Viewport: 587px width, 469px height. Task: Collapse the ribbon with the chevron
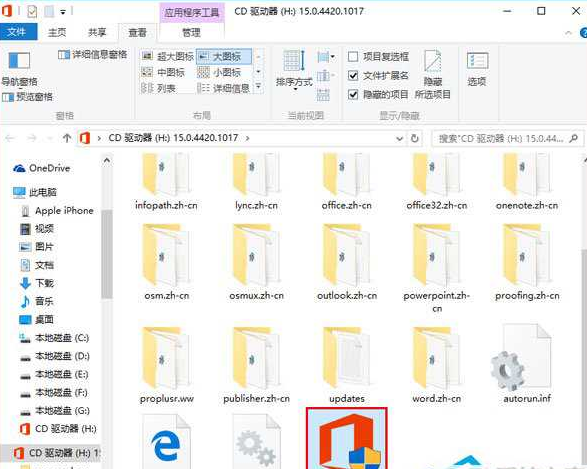click(x=568, y=33)
